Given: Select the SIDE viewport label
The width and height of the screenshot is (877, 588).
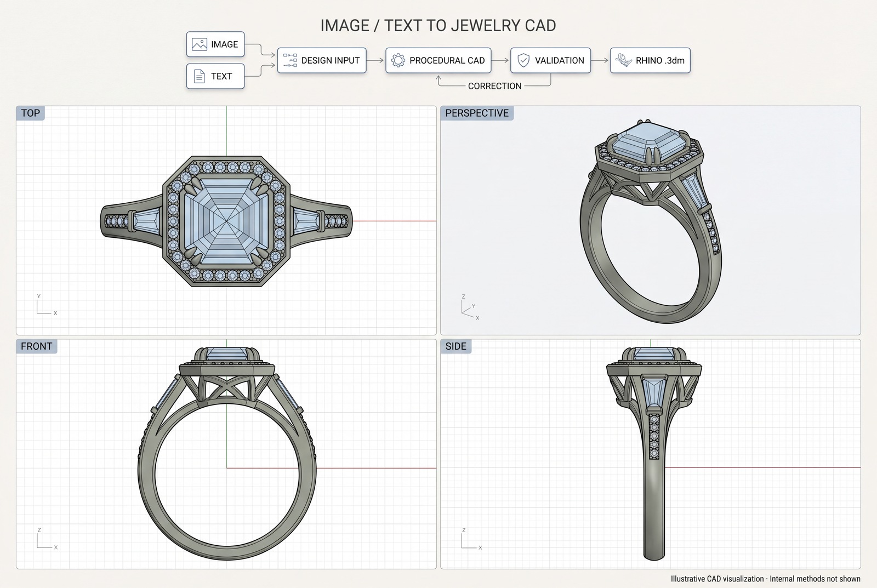Looking at the screenshot, I should (455, 346).
